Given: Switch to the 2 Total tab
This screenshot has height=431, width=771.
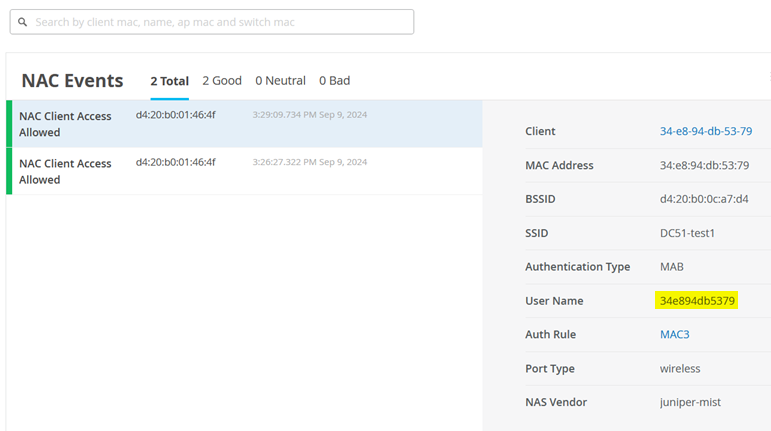Looking at the screenshot, I should click(x=169, y=81).
